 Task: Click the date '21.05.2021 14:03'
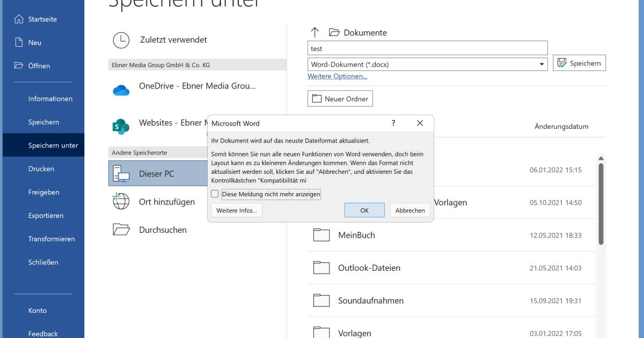tap(555, 268)
